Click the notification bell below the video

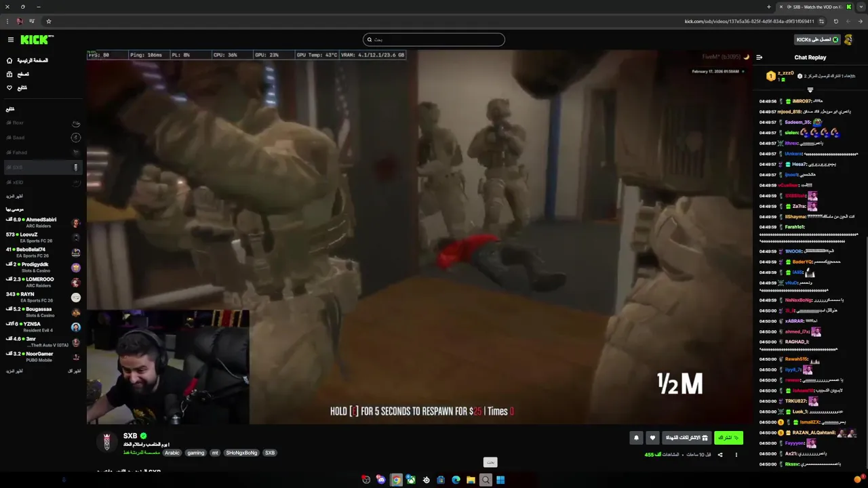click(x=636, y=438)
